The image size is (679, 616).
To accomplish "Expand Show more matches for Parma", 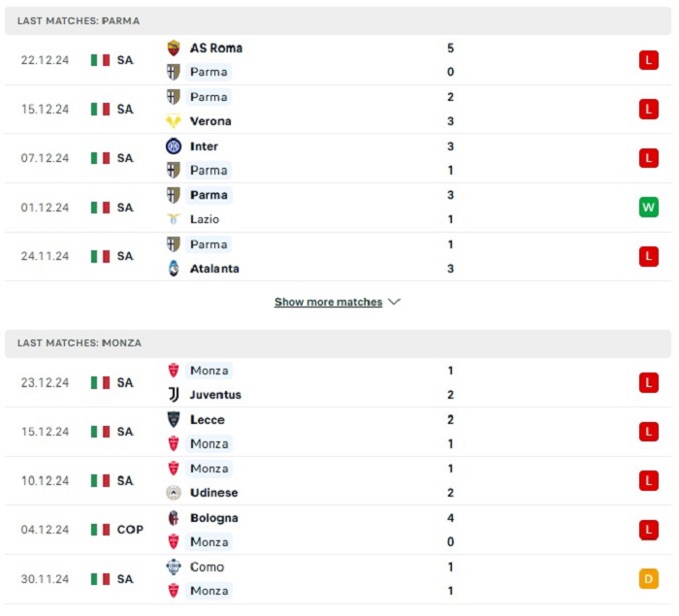I will click(328, 302).
